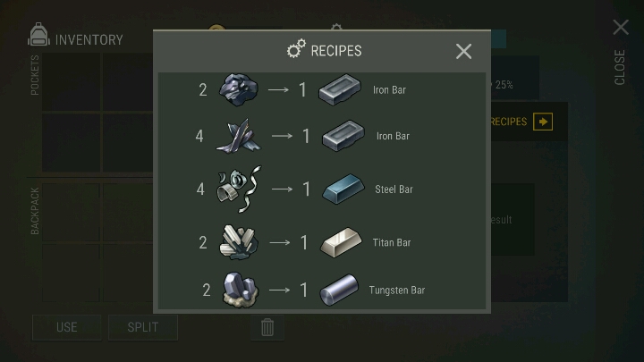This screenshot has width=644, height=362.
Task: Click the Split button
Action: [x=143, y=327]
